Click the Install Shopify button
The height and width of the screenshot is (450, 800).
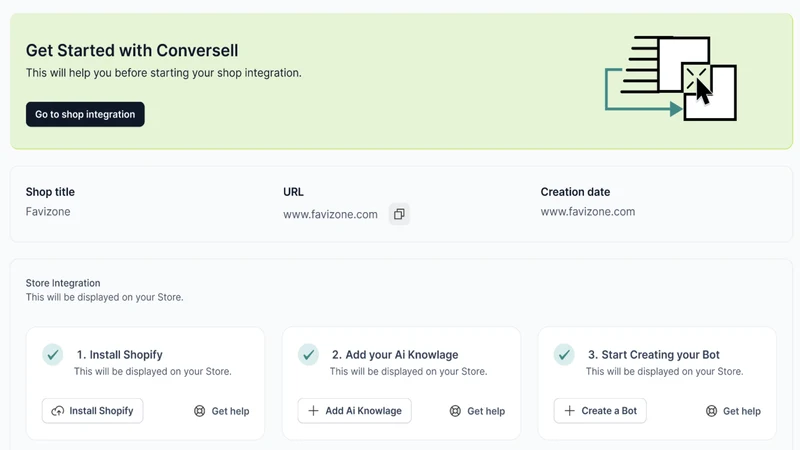92,411
